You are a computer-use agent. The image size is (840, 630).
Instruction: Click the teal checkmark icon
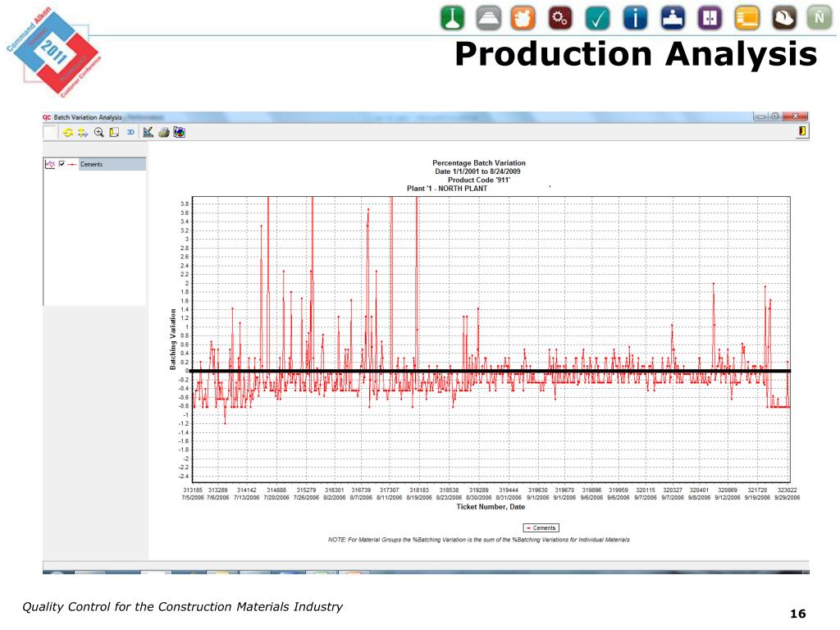pos(598,17)
